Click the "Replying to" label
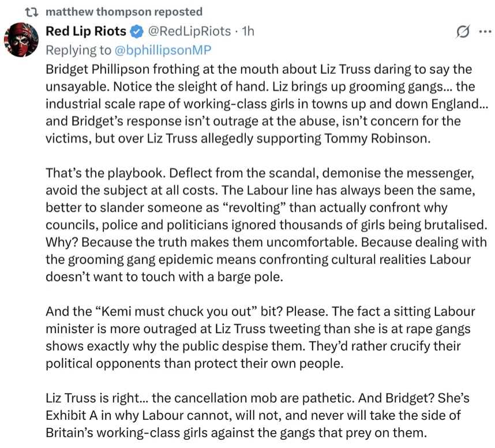This screenshot has height=448, width=495. coord(78,50)
